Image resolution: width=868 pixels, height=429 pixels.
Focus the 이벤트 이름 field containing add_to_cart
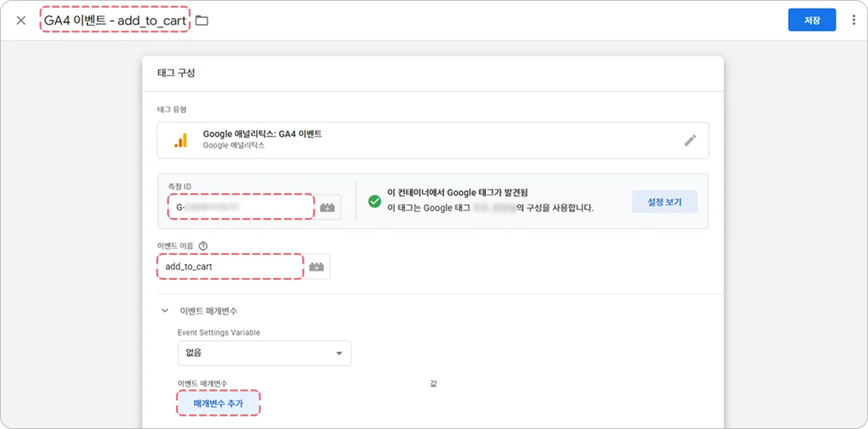coord(230,266)
